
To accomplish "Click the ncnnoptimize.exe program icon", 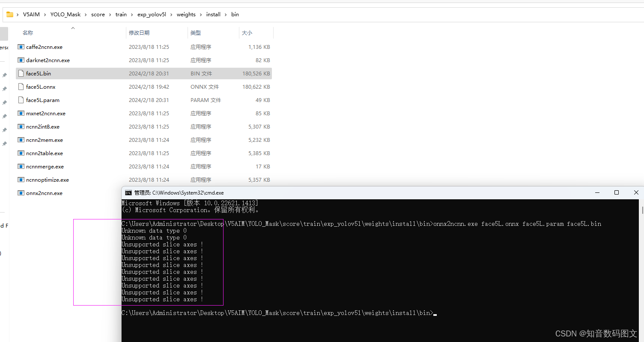I will (x=21, y=180).
